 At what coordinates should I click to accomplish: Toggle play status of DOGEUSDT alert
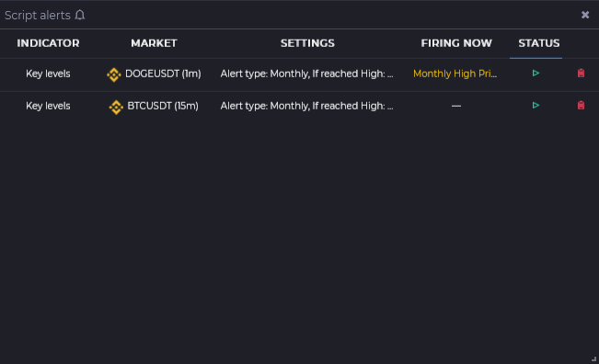[536, 73]
